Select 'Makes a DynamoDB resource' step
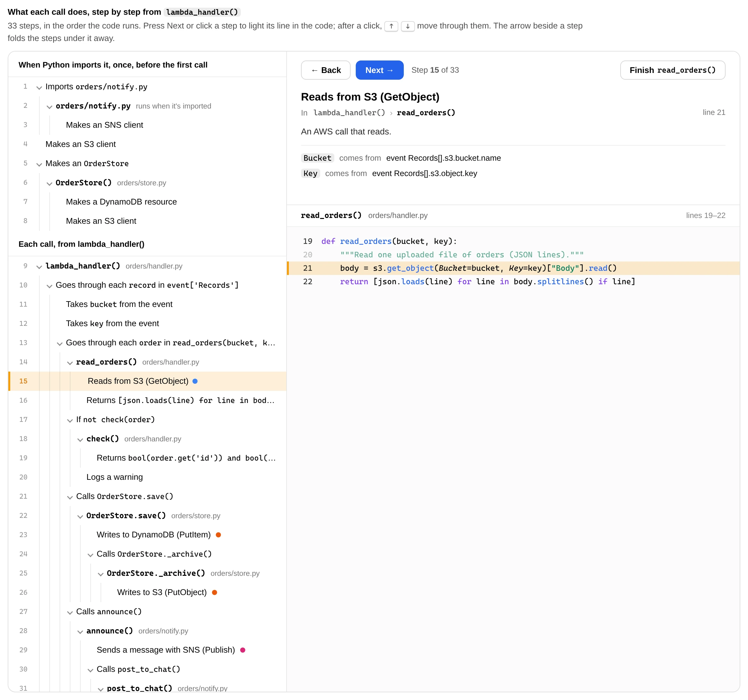Screen dimensions: 748x700 (x=147, y=202)
